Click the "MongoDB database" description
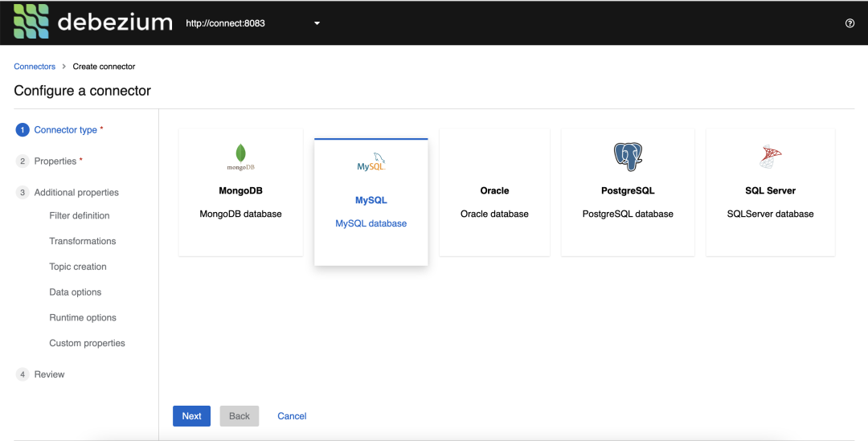This screenshot has width=868, height=441. click(x=241, y=214)
